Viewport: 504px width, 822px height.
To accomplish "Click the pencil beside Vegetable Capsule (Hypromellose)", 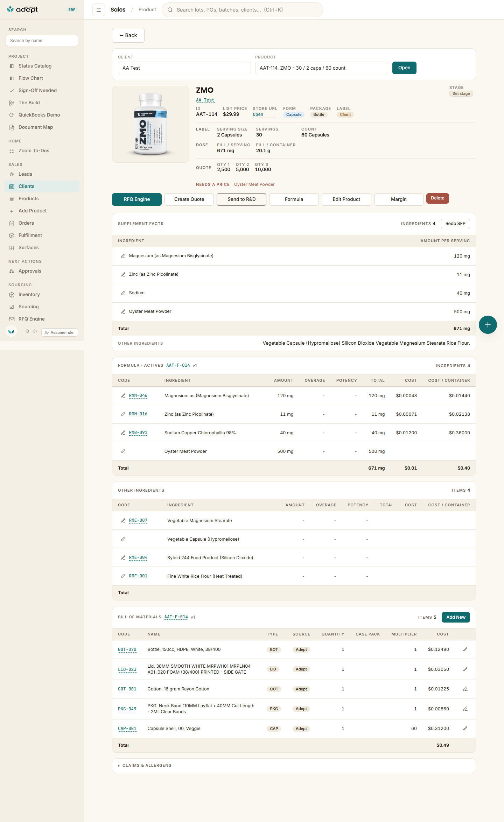I will click(123, 539).
